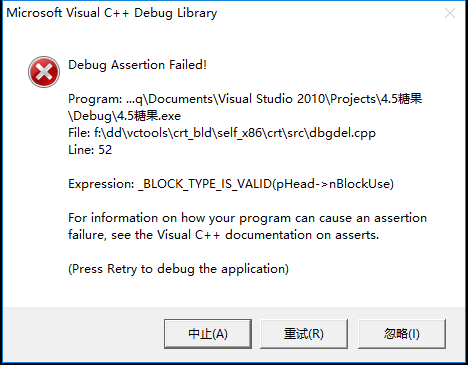
Task: Click the Program path line mentioning Visual Studio 2010
Action: click(x=245, y=99)
